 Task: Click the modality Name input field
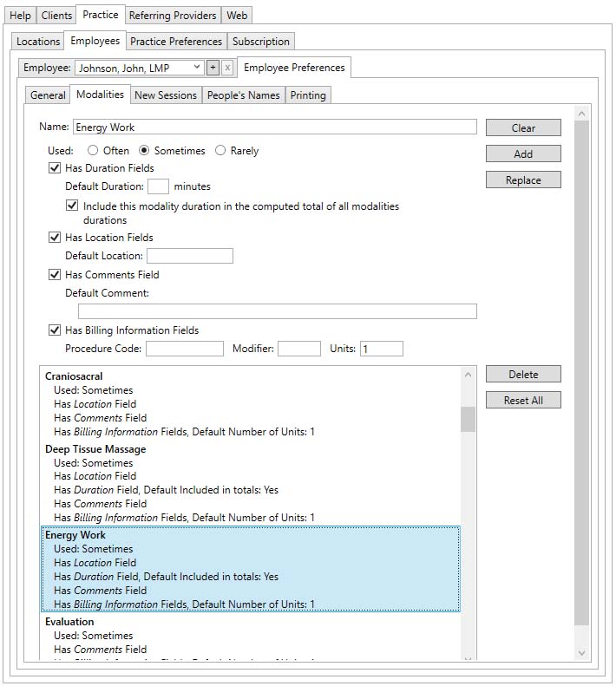[x=275, y=127]
